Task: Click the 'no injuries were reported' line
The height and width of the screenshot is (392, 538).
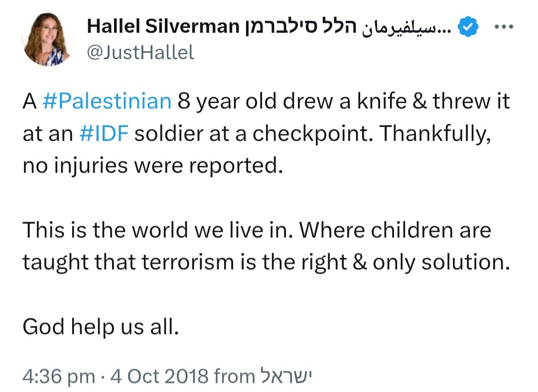Action: click(153, 166)
